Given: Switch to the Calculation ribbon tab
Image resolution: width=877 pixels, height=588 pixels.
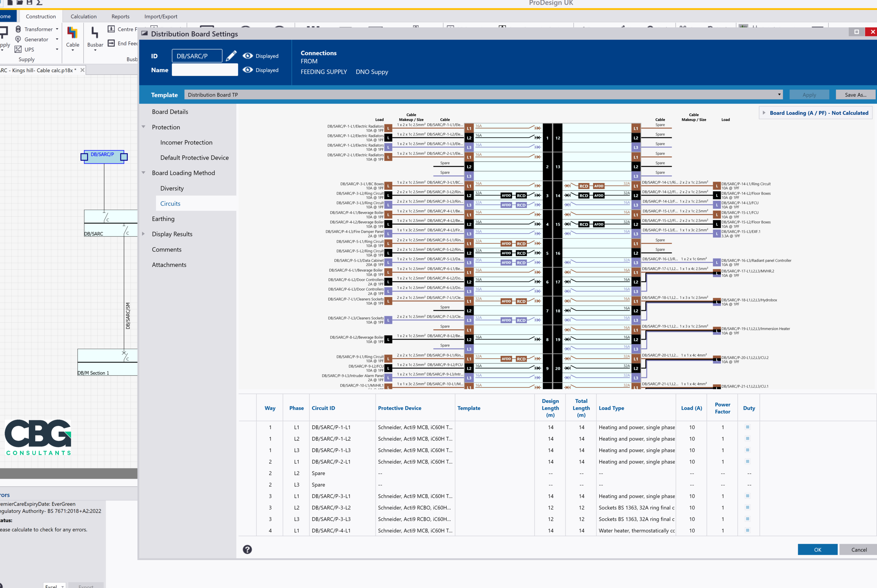Looking at the screenshot, I should (x=84, y=16).
